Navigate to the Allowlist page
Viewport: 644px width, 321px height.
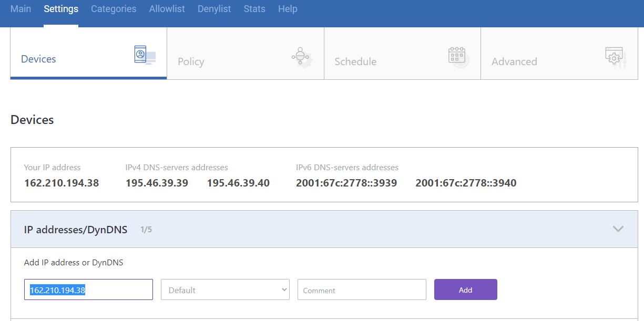[x=167, y=9]
